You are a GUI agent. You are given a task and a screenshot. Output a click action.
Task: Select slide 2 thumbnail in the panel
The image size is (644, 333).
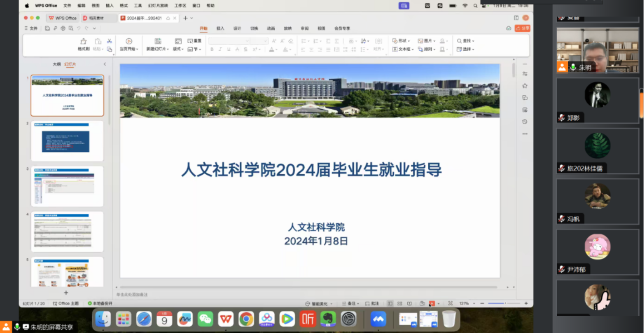click(x=67, y=141)
